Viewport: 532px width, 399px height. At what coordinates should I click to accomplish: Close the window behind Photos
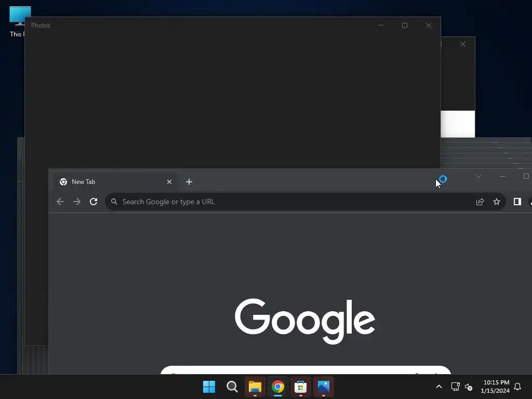tap(463, 44)
